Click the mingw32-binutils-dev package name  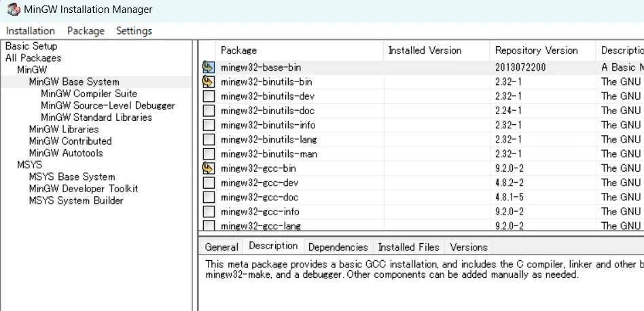pyautogui.click(x=268, y=96)
